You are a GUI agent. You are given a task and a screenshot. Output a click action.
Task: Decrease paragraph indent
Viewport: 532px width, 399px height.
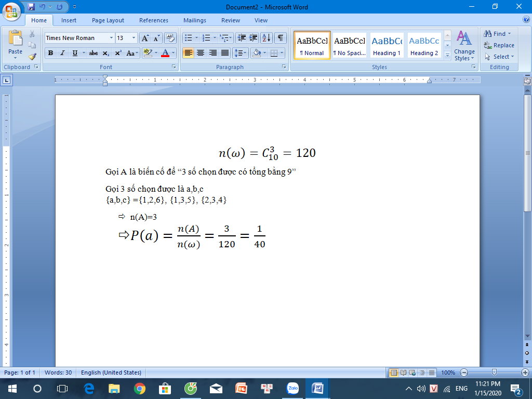242,38
